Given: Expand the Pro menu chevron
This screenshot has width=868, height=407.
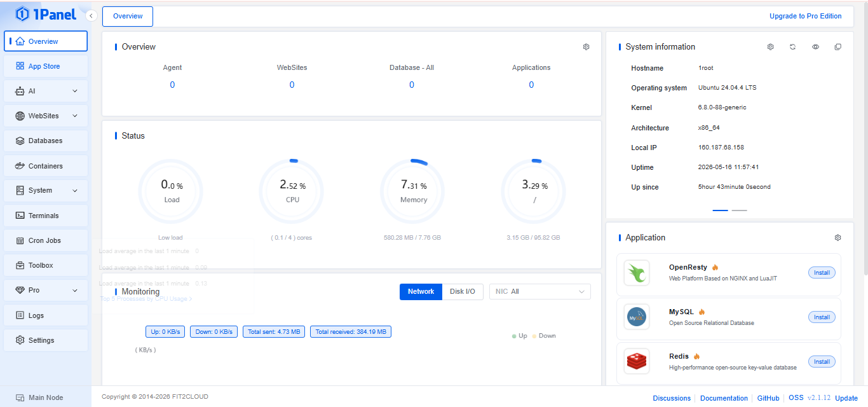Looking at the screenshot, I should click(75, 290).
